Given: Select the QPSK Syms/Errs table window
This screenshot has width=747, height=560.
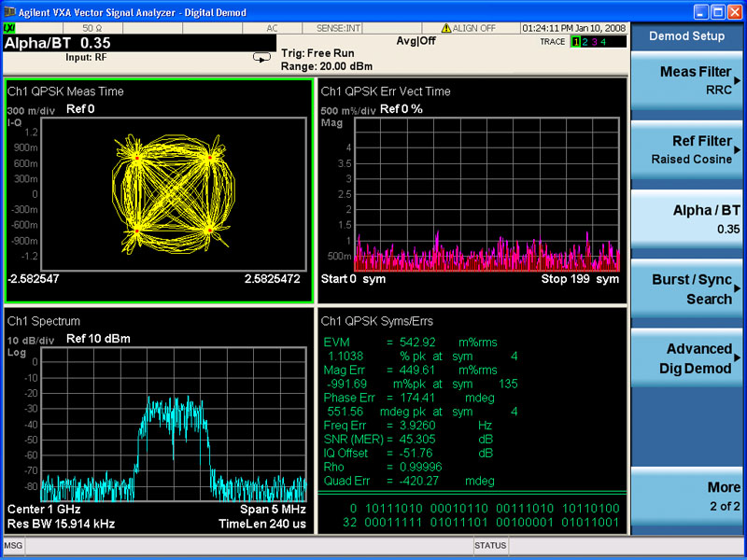Looking at the screenshot, I should 472,420.
